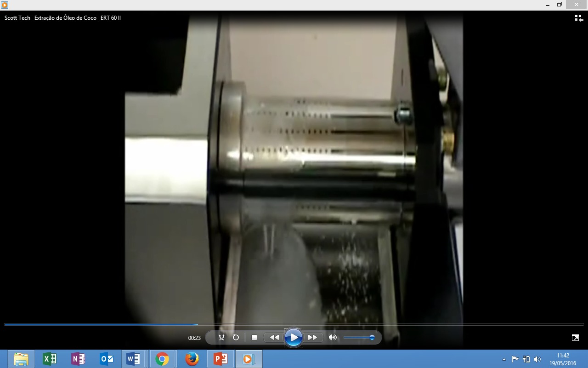Open Excel from the taskbar
The height and width of the screenshot is (368, 588).
click(x=49, y=359)
